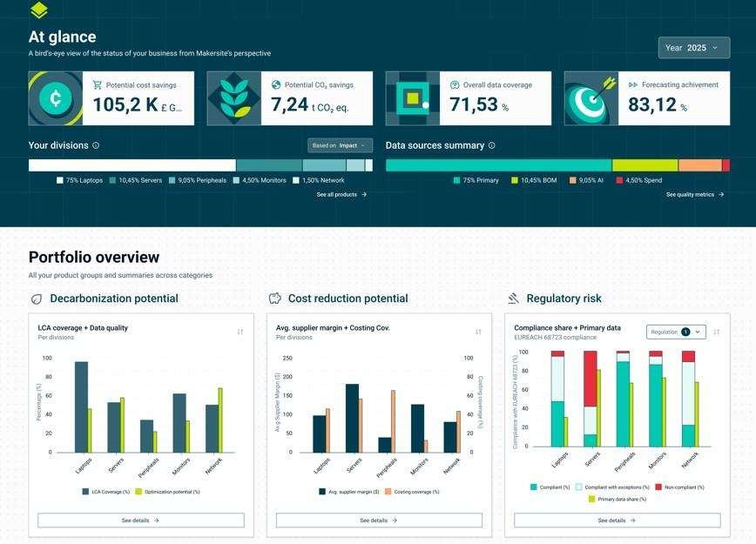Screen dimensions: 756x544
Task: Click the globe icon by Potential CO₂ savings
Action: tap(276, 85)
